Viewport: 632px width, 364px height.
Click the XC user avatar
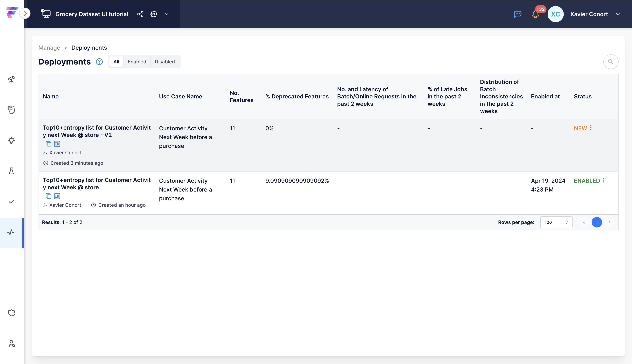click(555, 14)
